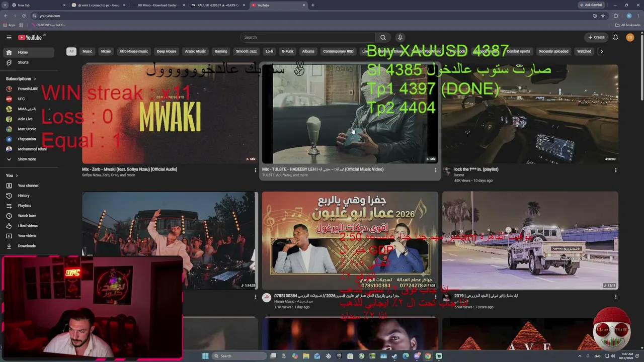The height and width of the screenshot is (362, 644).
Task: Click the search magnifier button
Action: 383,37
